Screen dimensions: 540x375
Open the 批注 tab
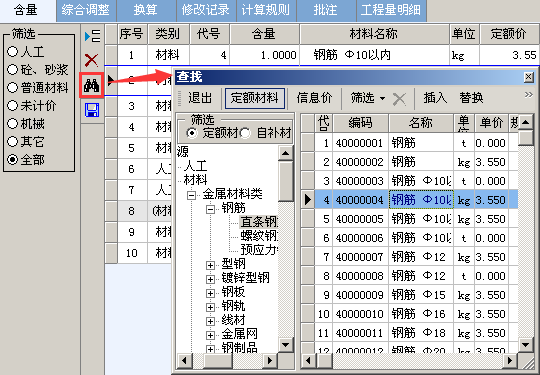(x=326, y=10)
